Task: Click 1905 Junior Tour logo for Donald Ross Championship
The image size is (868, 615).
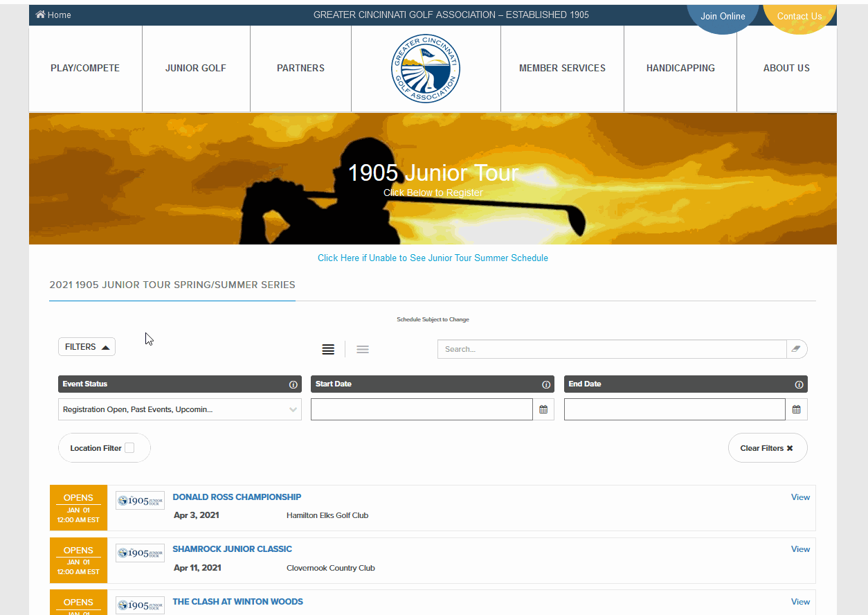Action: point(140,500)
